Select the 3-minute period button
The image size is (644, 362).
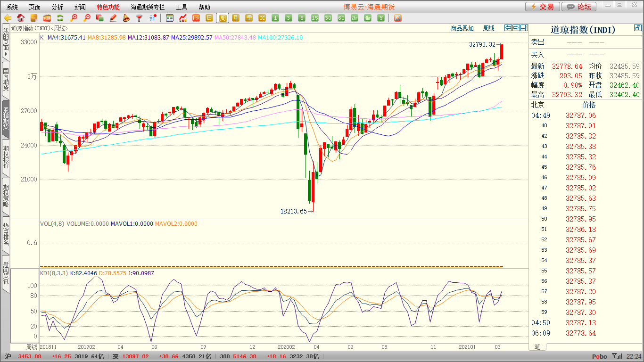click(x=289, y=18)
